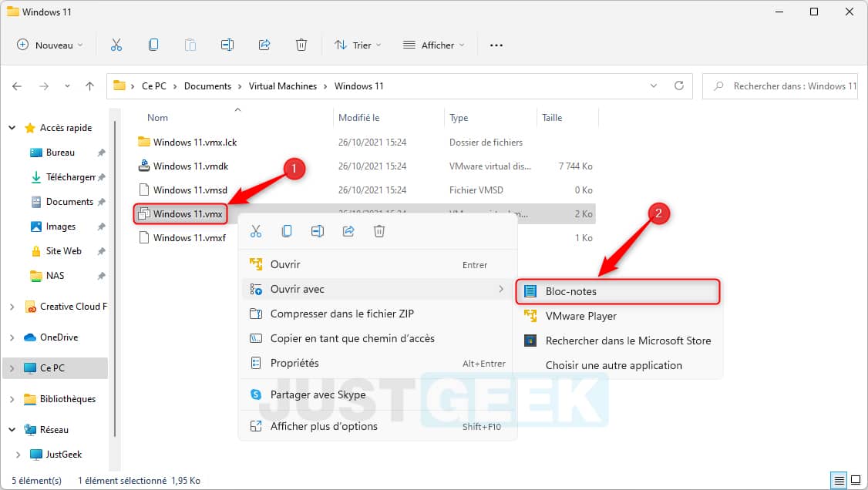
Task: Open with VMware Player from the submenu
Action: pos(617,317)
